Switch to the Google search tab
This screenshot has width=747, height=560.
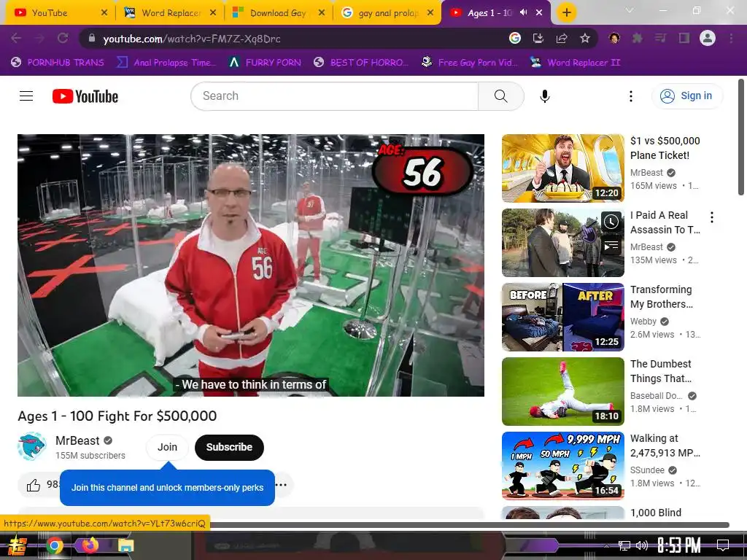click(x=387, y=13)
